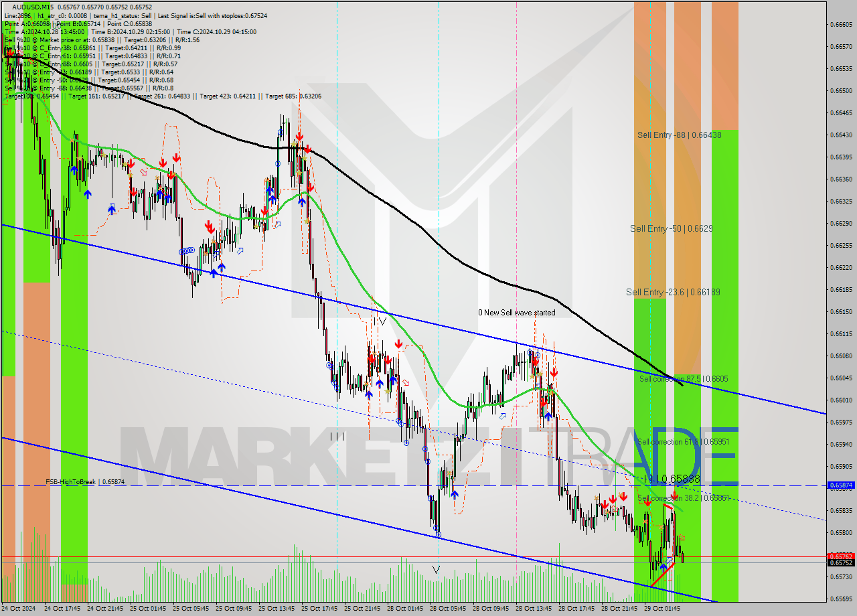This screenshot has height=616, width=857.
Task: Click 0.65800 on the price axis
Action: [x=841, y=532]
